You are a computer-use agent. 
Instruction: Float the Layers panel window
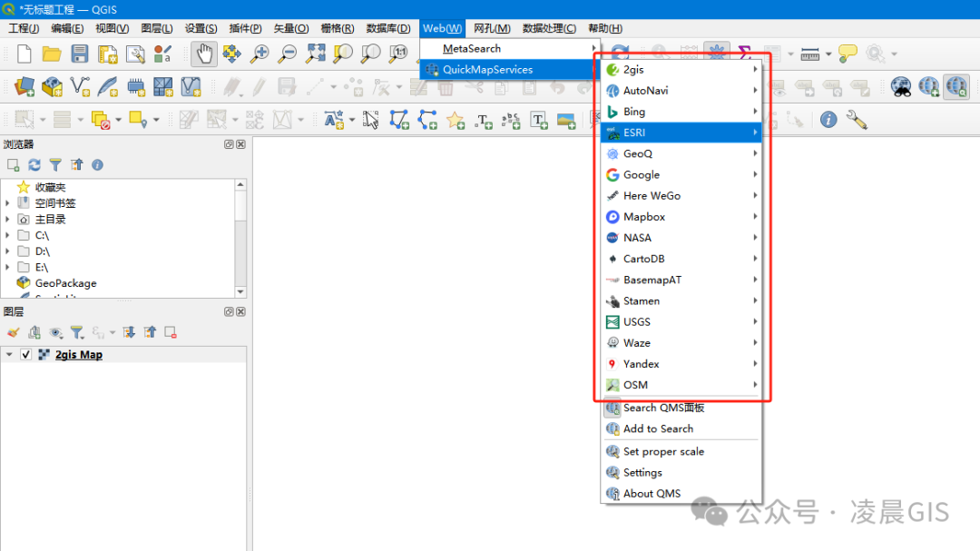[x=229, y=311]
